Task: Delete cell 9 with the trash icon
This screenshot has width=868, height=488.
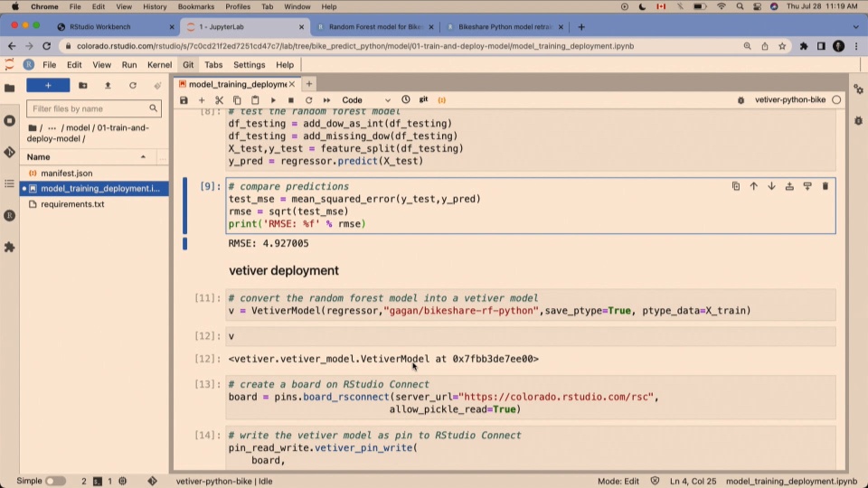Action: (x=825, y=186)
